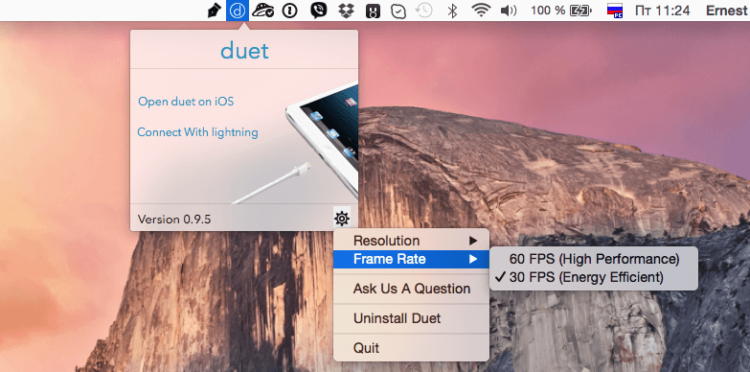
Task: Choose Ask Us A Question
Action: click(411, 289)
